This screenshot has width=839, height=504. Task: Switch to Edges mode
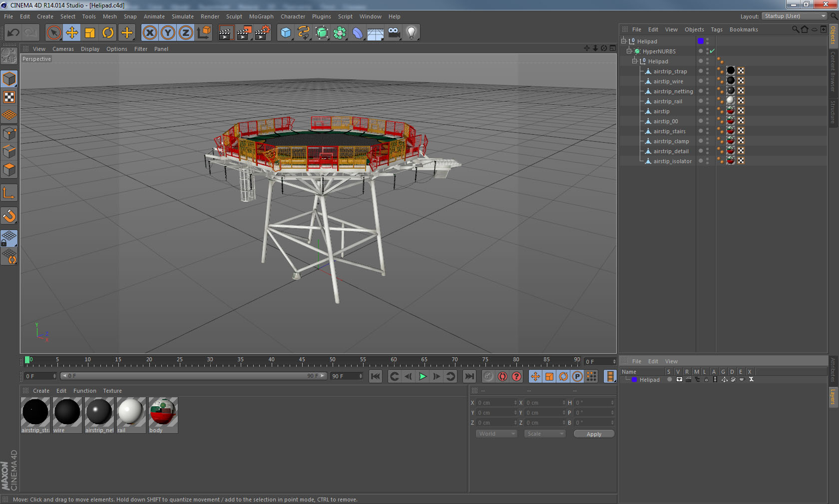pyautogui.click(x=9, y=151)
